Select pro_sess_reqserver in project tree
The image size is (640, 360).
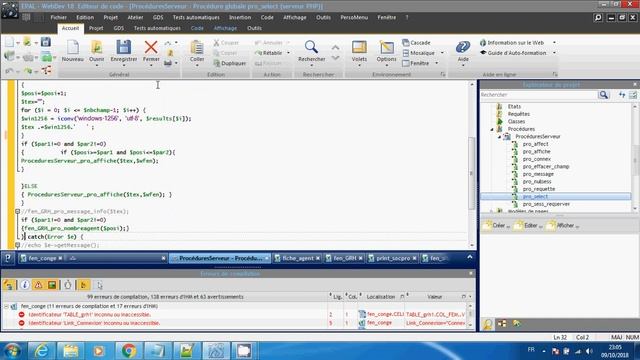coord(546,204)
